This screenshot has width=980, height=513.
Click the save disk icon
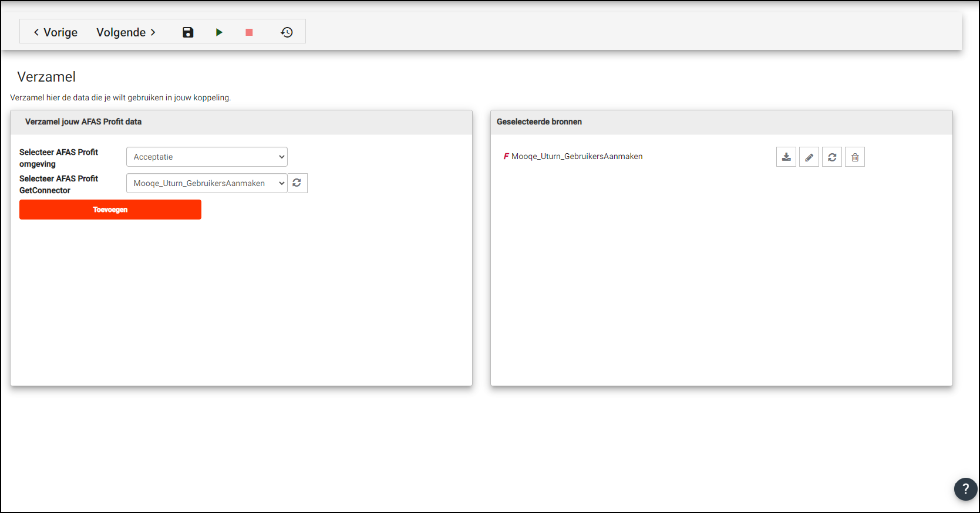[x=188, y=32]
